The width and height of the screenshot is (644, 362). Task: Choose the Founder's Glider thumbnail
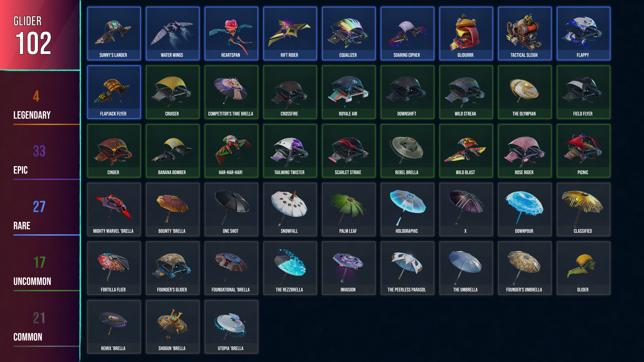coord(172,268)
